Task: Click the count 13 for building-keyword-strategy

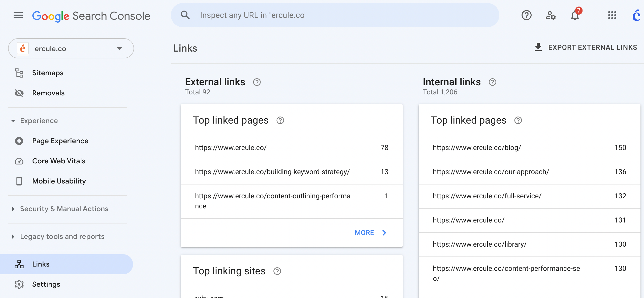Action: coord(384,172)
